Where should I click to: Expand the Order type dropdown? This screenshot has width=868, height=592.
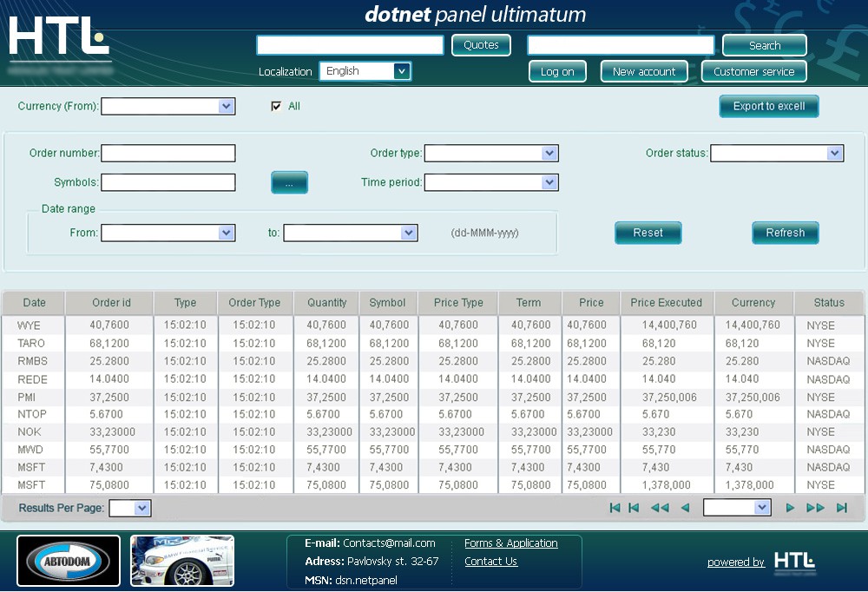coord(491,154)
